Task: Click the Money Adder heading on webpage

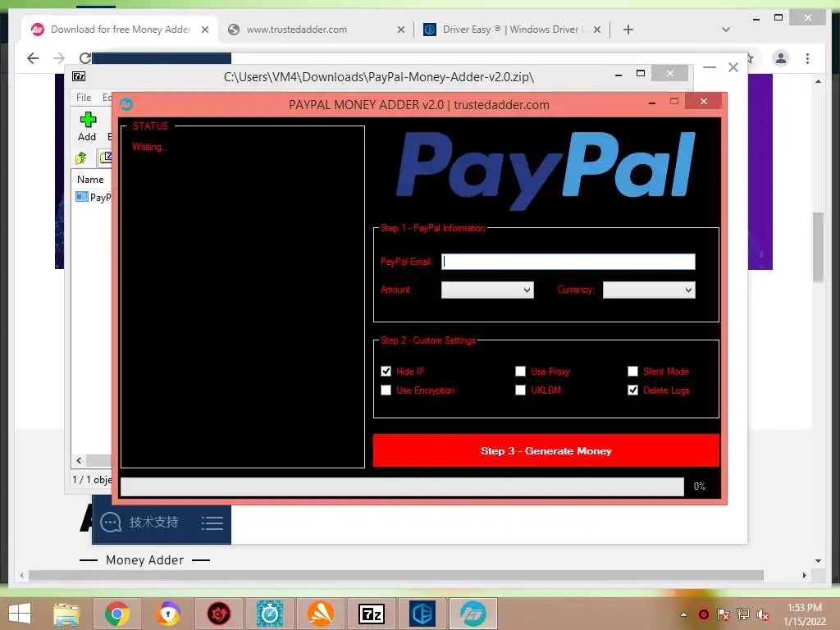Action: click(x=144, y=560)
